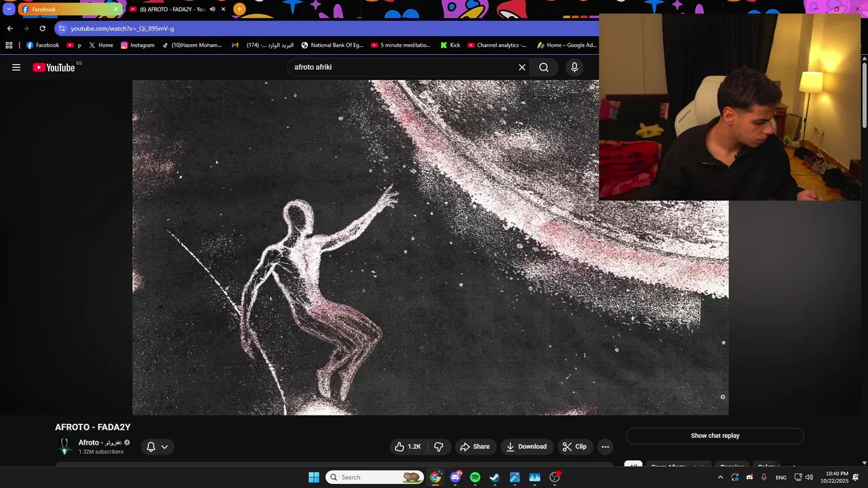Image resolution: width=868 pixels, height=488 pixels.
Task: Switch to the AFROTO - FADA2Y tab
Action: tap(173, 9)
